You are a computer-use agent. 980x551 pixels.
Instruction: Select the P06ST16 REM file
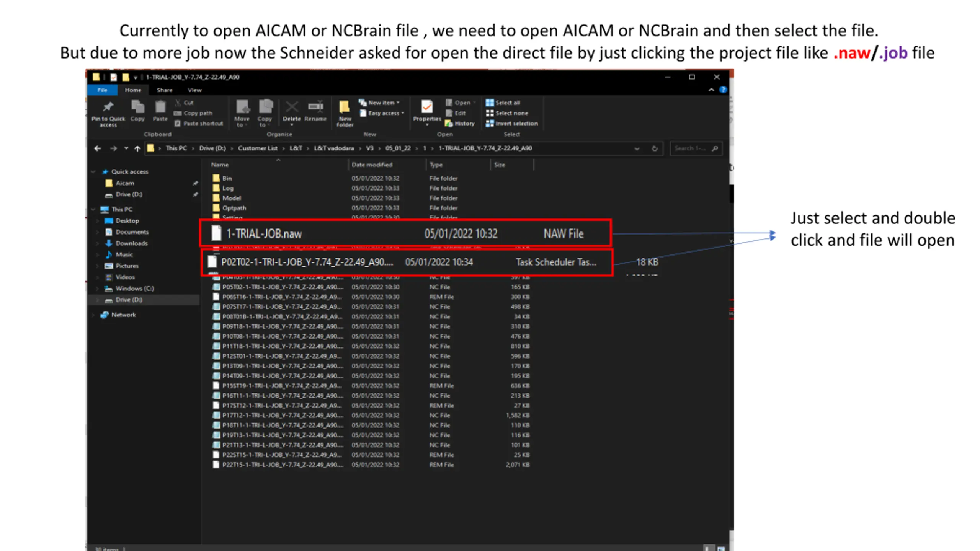tap(371, 297)
